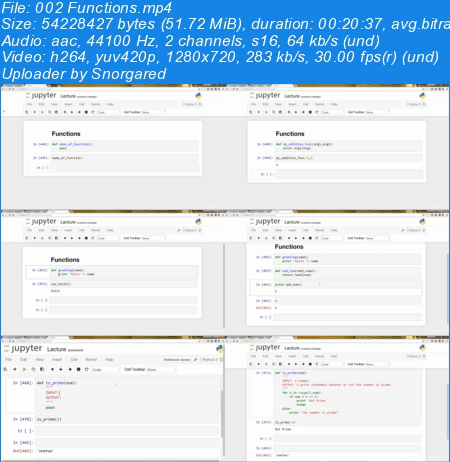Click the interrupt kernel stop icon in 'Notebook saved' thumbnail
Screen dimensions: 450x462
pyautogui.click(x=79, y=369)
